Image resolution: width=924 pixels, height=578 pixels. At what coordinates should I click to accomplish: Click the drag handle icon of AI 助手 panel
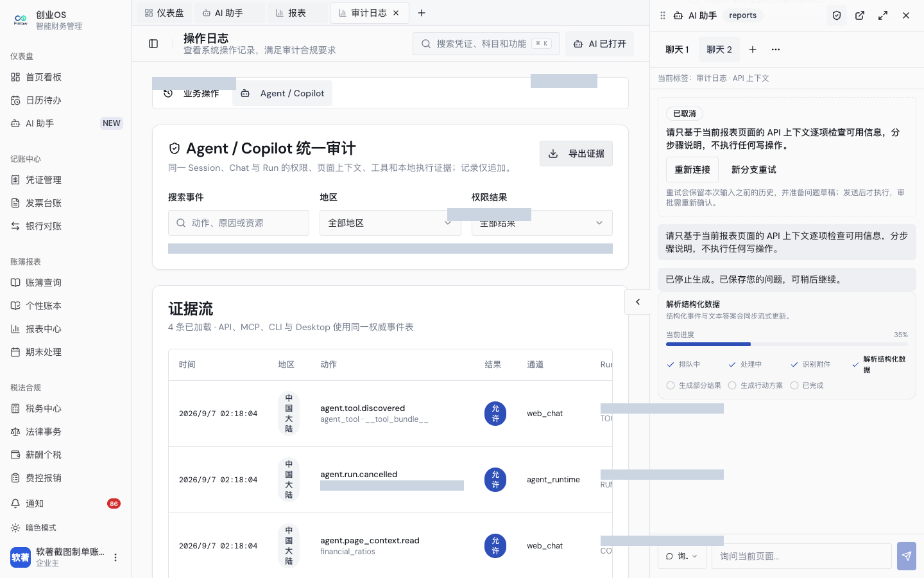click(663, 15)
